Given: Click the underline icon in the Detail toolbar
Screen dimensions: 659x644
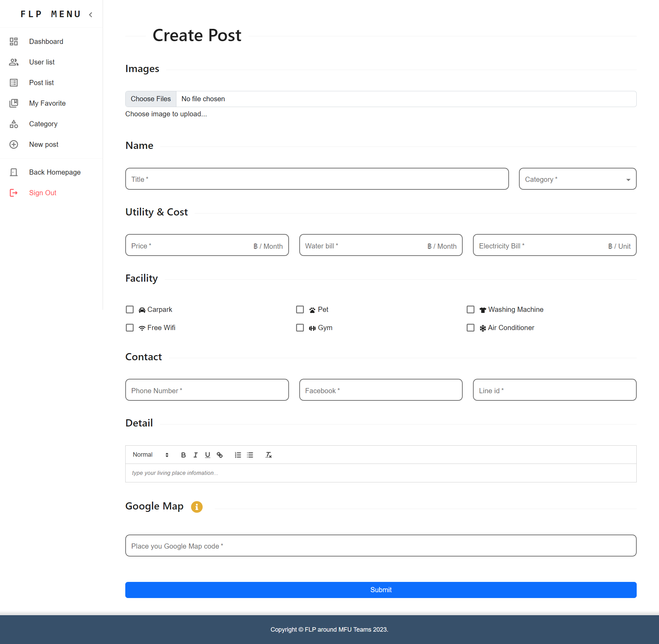Looking at the screenshot, I should [207, 455].
